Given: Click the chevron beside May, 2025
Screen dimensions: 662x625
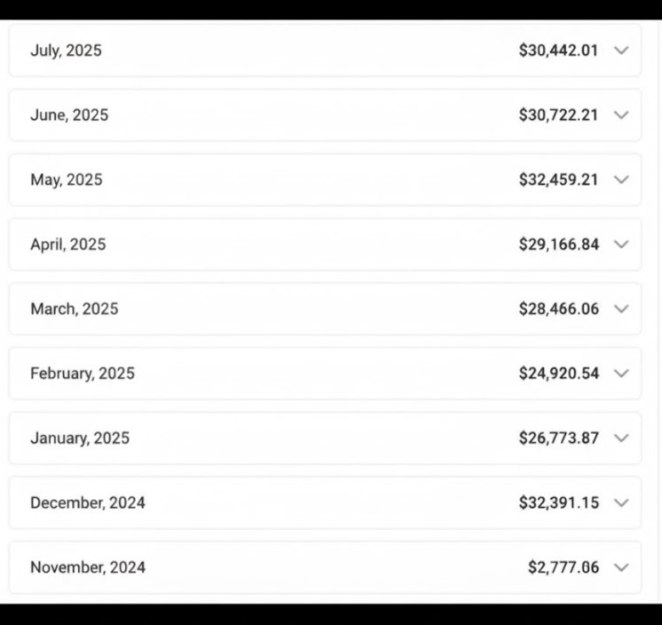Looking at the screenshot, I should click(x=621, y=180).
